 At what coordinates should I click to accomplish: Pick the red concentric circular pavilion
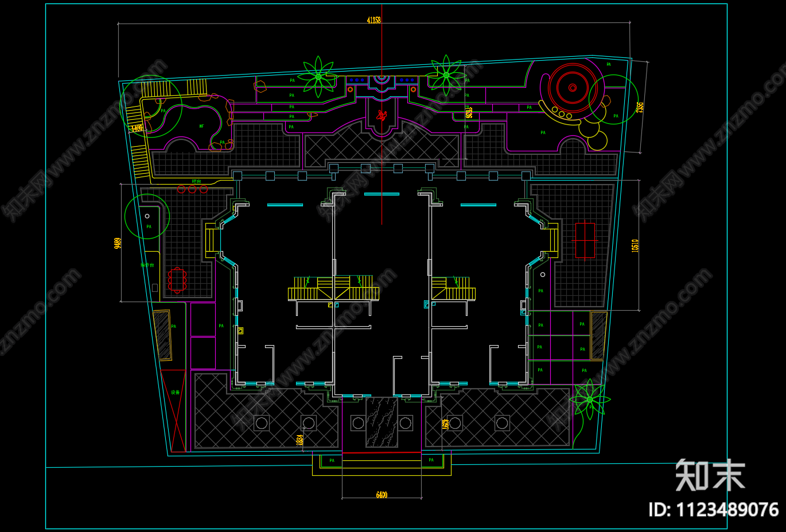click(572, 88)
